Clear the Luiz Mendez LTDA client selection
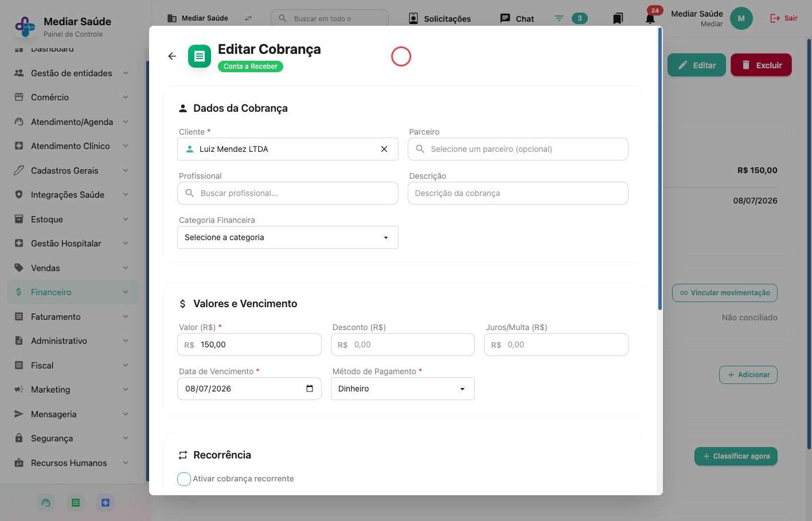The image size is (812, 521). point(384,149)
